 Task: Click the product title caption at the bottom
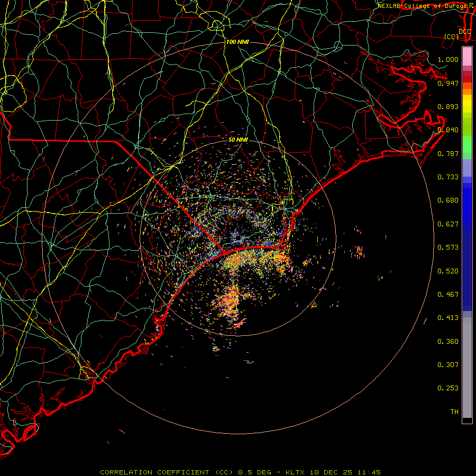click(240, 472)
